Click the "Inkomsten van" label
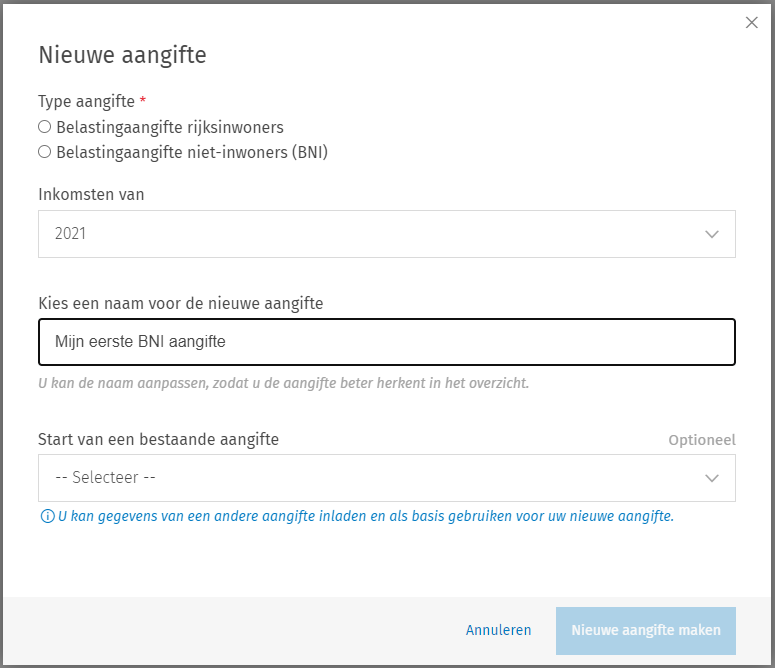The width and height of the screenshot is (775, 668). (91, 194)
